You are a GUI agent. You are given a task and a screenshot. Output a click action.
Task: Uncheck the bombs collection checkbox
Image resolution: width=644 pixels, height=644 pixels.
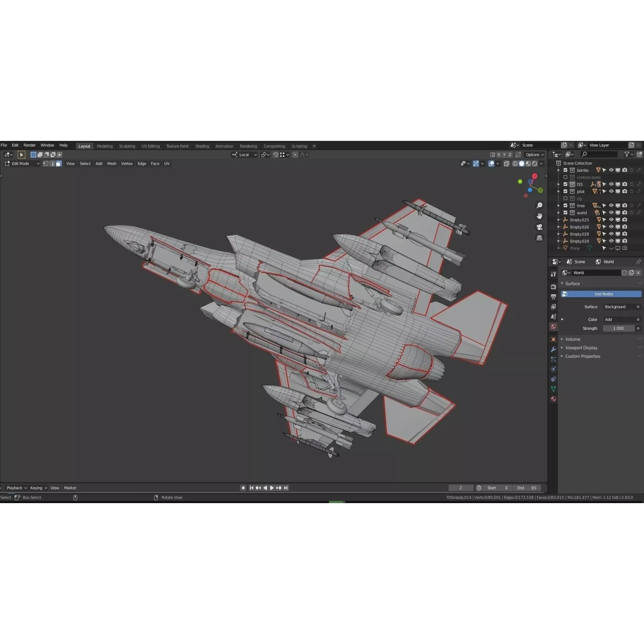tap(565, 170)
